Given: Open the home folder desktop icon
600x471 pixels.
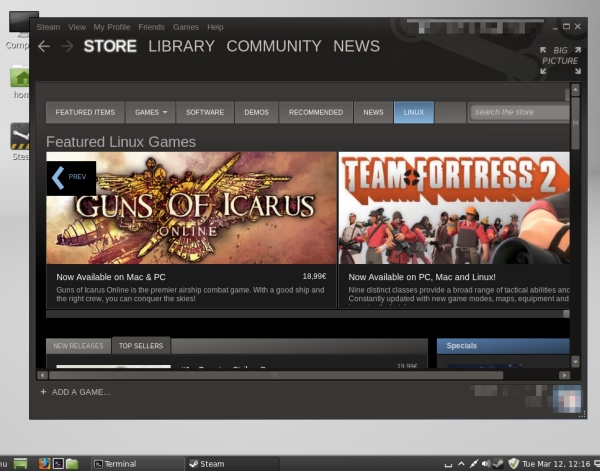Looking at the screenshot, I should pos(20,81).
